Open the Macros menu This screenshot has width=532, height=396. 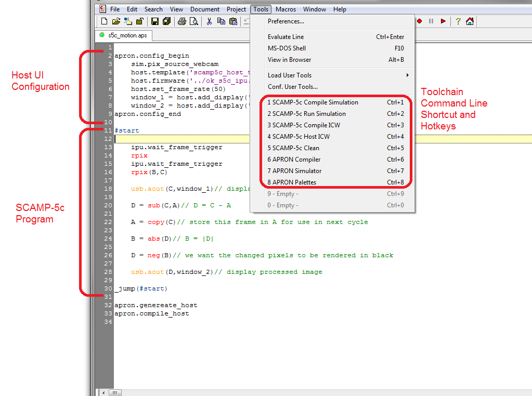286,9
